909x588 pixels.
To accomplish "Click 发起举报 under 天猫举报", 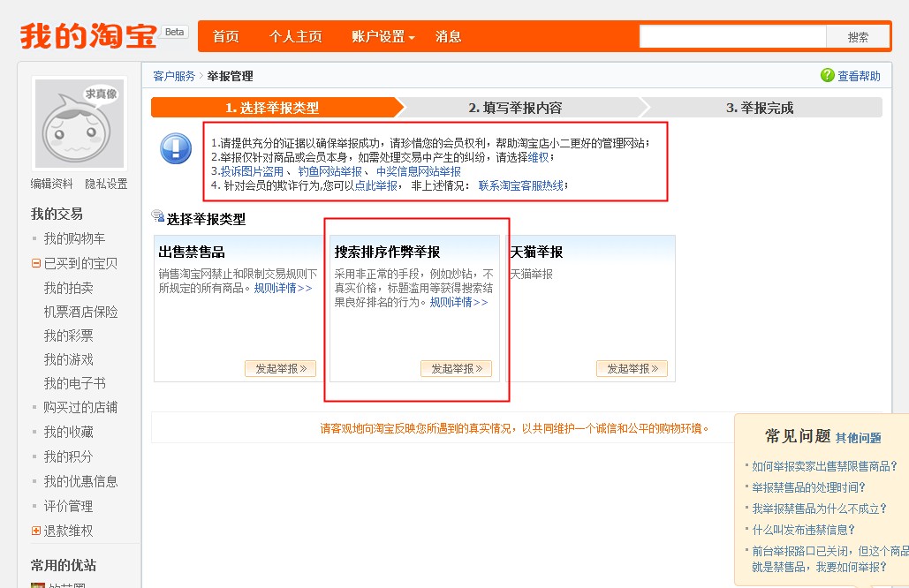I will 632,369.
